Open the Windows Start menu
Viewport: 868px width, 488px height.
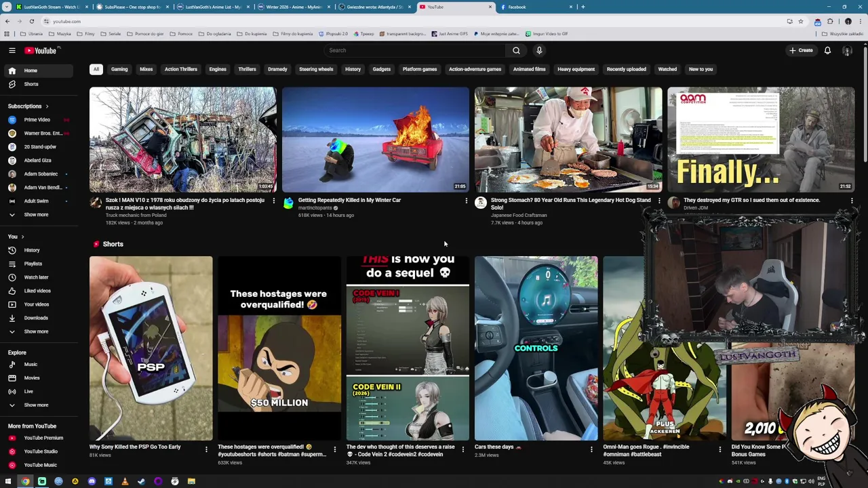[x=8, y=482]
